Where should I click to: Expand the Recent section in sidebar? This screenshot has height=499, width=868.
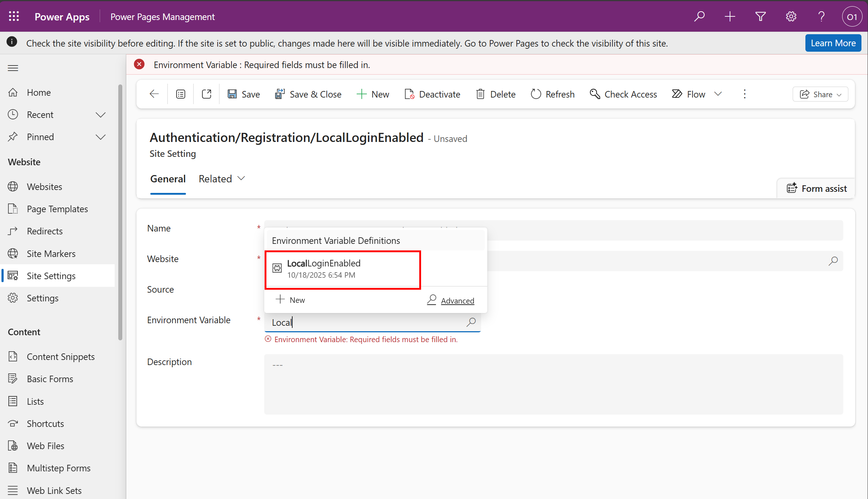pos(101,114)
